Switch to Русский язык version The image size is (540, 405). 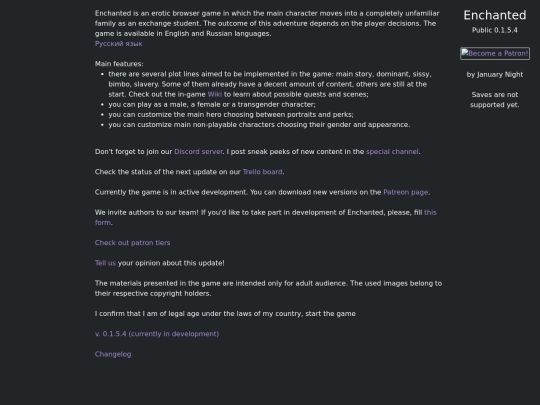118,44
